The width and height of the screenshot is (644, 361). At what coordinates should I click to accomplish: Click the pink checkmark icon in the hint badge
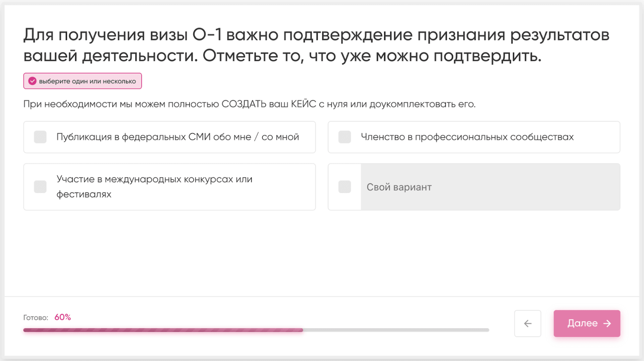point(32,81)
